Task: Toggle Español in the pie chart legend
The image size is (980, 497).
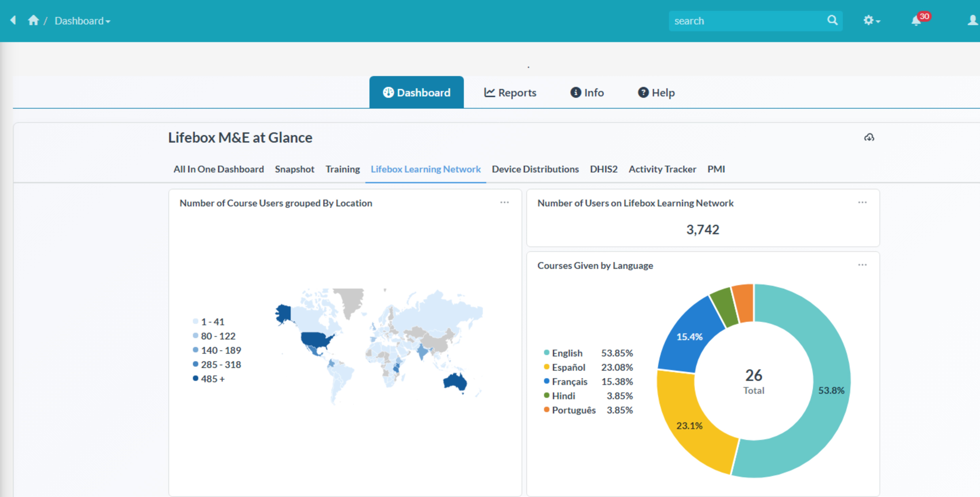Action: tap(569, 367)
